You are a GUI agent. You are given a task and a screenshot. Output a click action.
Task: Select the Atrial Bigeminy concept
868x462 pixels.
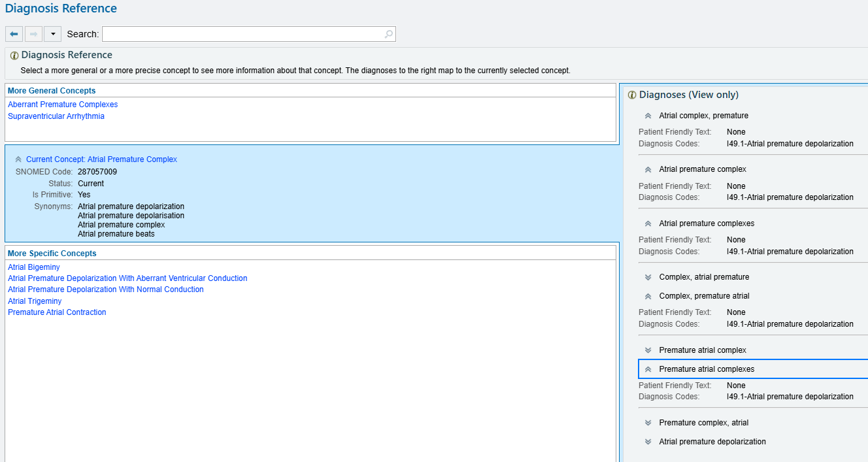click(34, 267)
